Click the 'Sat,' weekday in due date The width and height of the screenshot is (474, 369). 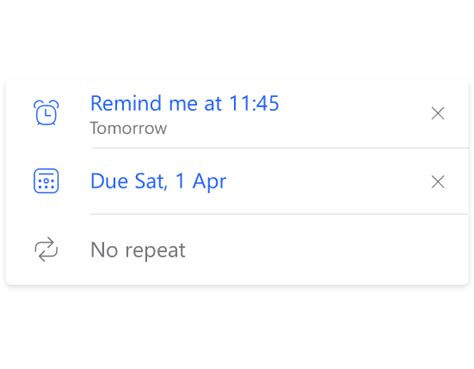pos(151,182)
